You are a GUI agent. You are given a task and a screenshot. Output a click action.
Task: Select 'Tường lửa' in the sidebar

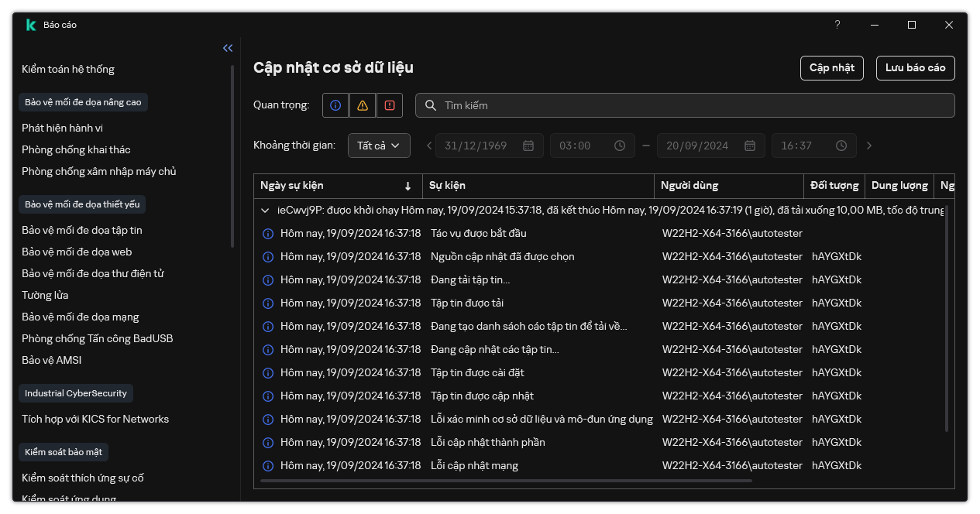[45, 295]
